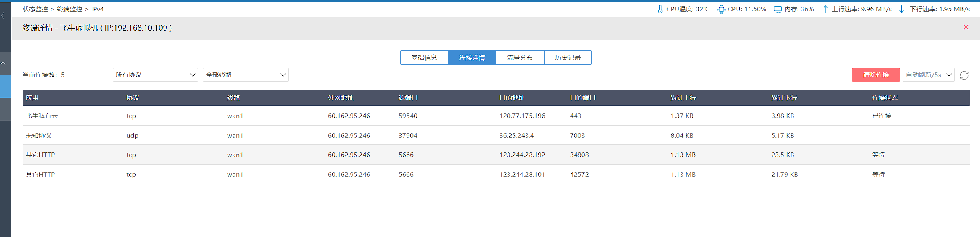Image resolution: width=980 pixels, height=237 pixels.
Task: Select the 未知协议 application row
Action: [x=496, y=136]
